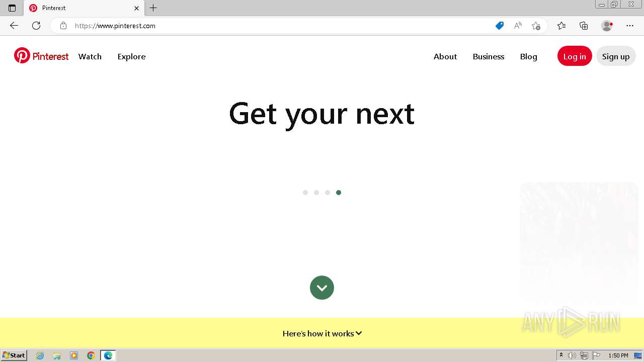Image resolution: width=644 pixels, height=362 pixels.
Task: Click the taskbar clock 1:50 PM
Action: click(618, 355)
